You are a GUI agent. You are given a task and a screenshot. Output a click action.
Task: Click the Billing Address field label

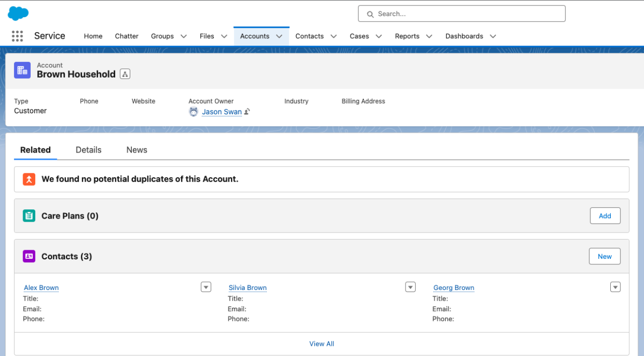(x=363, y=101)
